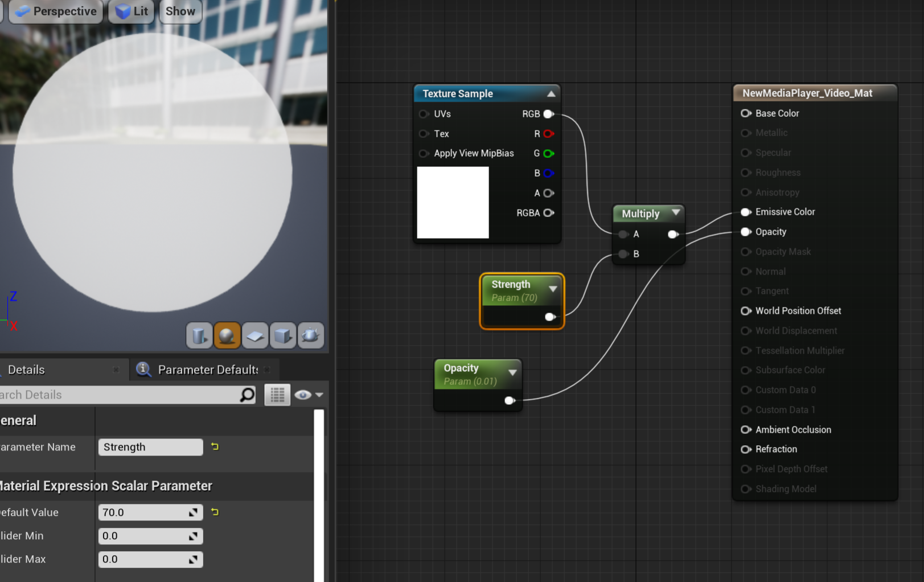
Task: Open the Lit view mode dropdown
Action: (132, 11)
